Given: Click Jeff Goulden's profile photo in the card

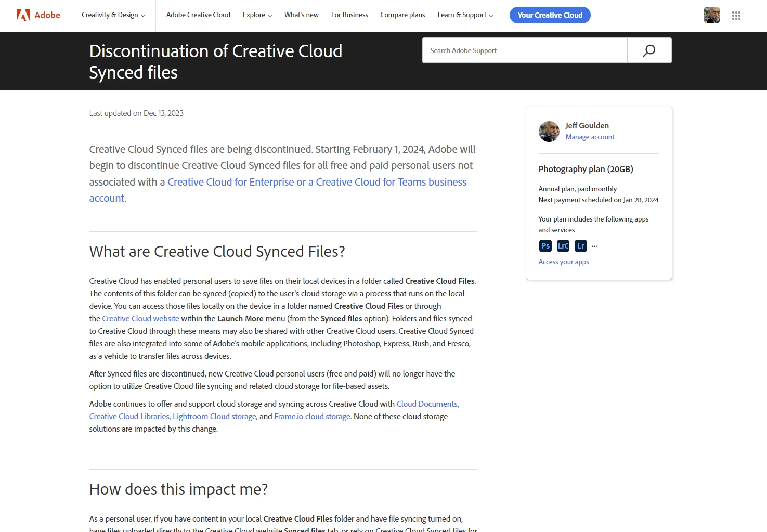Looking at the screenshot, I should (549, 132).
